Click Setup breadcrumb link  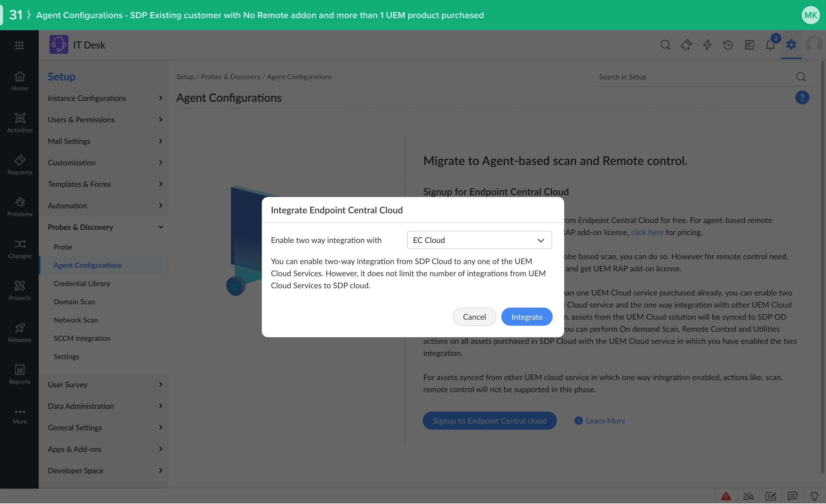[185, 77]
